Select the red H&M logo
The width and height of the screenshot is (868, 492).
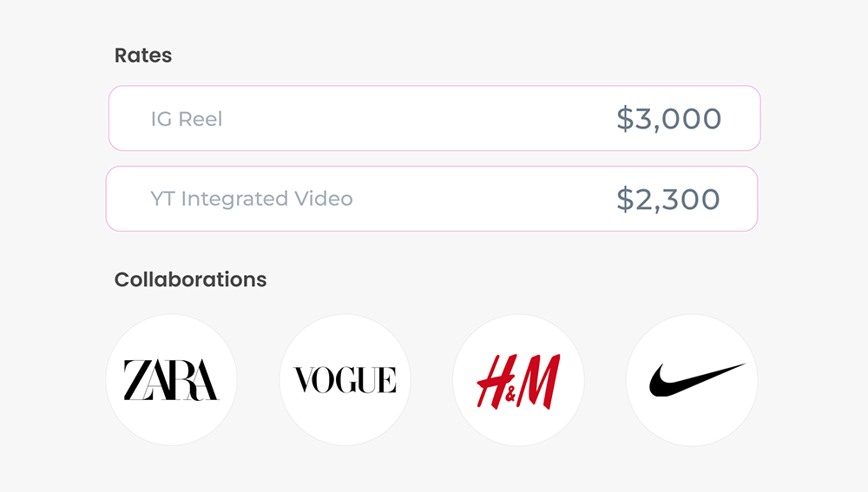(518, 381)
